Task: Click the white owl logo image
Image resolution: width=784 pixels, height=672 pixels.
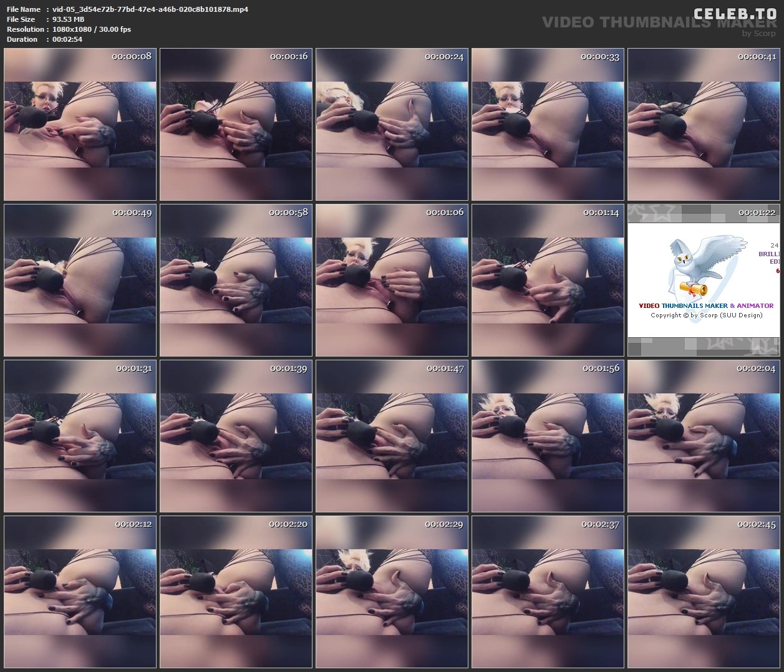Action: 705,266
